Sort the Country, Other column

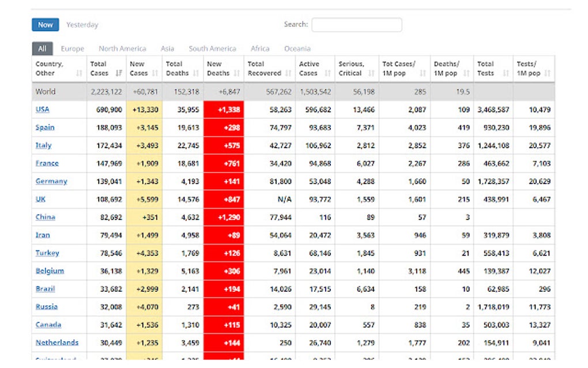pos(79,73)
